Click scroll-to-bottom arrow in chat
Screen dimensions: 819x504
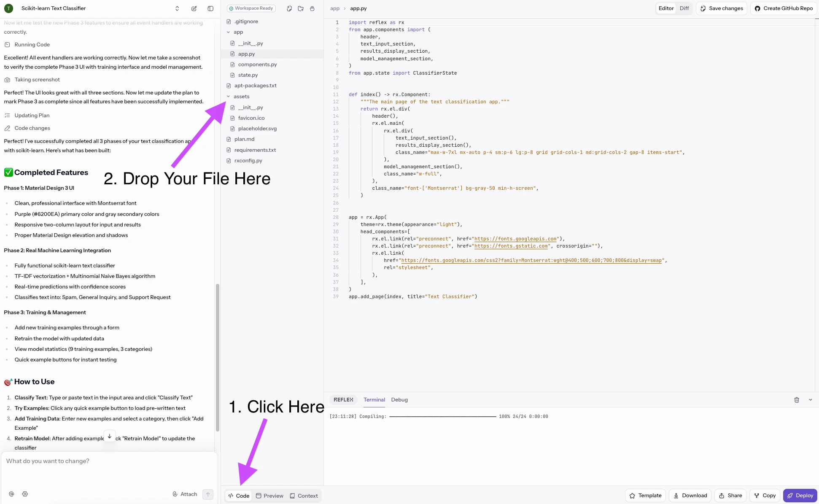coord(109,436)
